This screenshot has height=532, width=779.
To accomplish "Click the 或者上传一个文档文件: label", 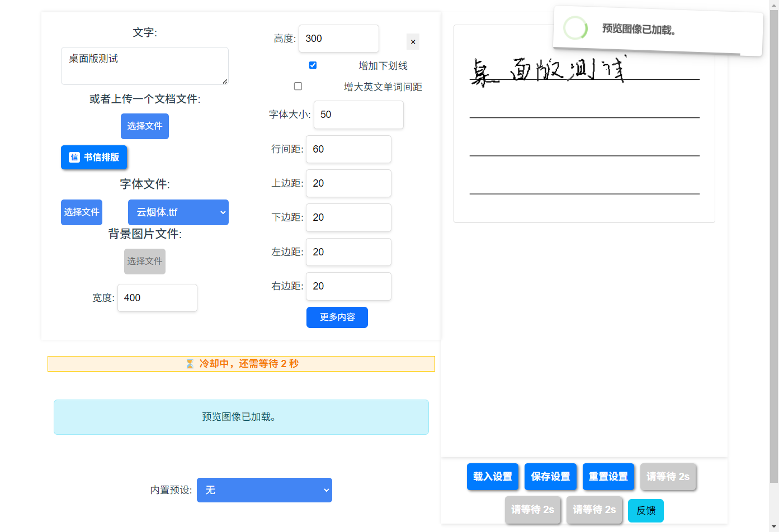I will tap(145, 99).
